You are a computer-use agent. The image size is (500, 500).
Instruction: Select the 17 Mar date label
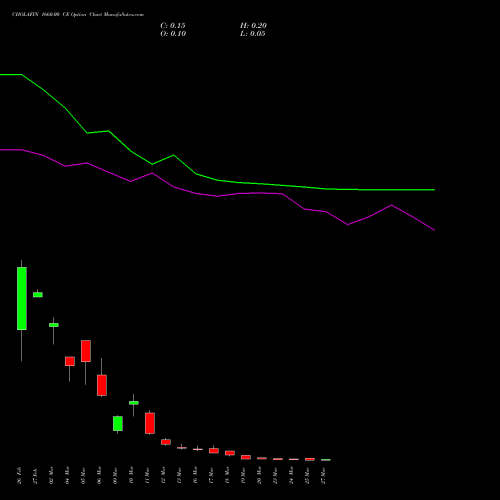(x=211, y=475)
